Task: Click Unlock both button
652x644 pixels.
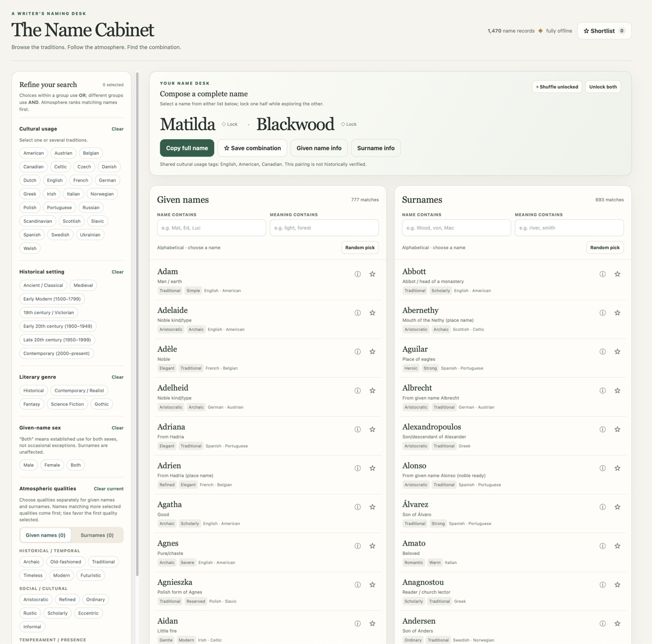Action: click(x=603, y=87)
